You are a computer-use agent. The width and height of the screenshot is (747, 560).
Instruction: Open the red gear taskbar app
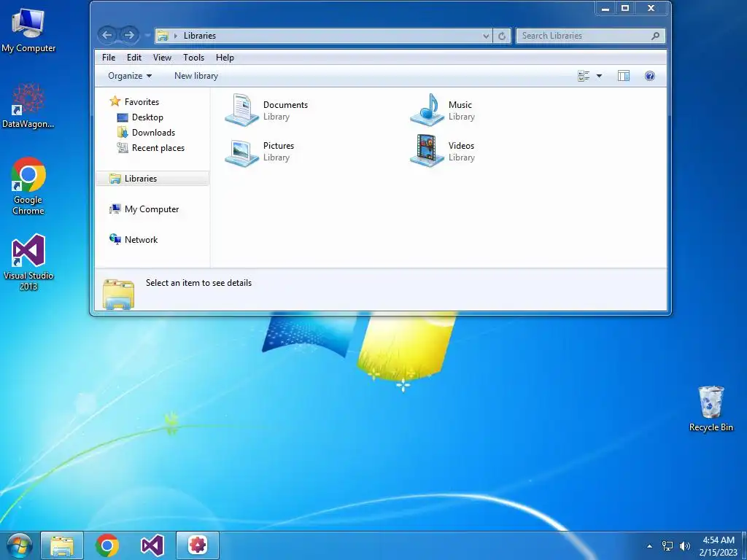coord(198,545)
